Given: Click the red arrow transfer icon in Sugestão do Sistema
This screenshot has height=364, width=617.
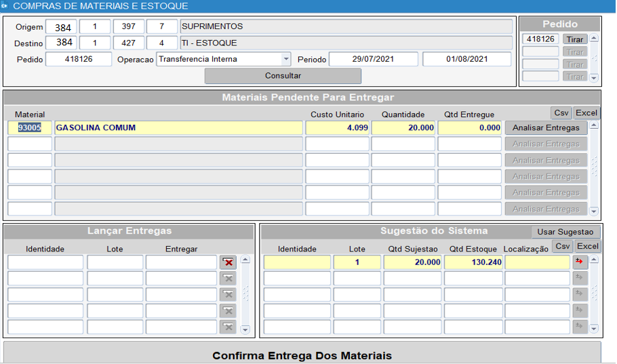Looking at the screenshot, I should click(x=580, y=262).
